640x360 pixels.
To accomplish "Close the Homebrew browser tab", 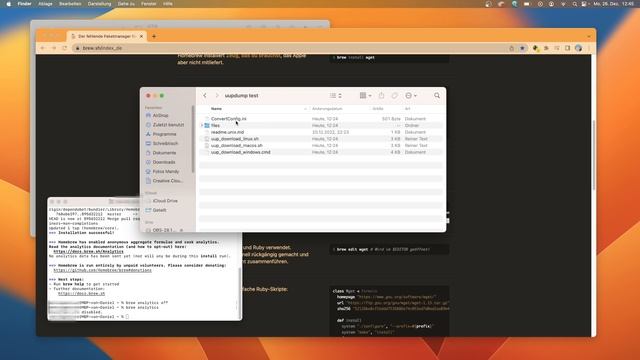I will (142, 36).
